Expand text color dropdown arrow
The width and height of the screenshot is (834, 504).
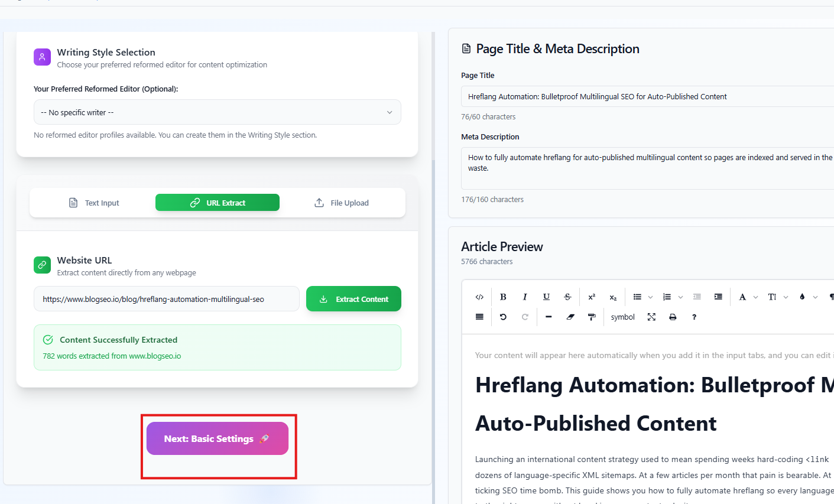coord(815,297)
